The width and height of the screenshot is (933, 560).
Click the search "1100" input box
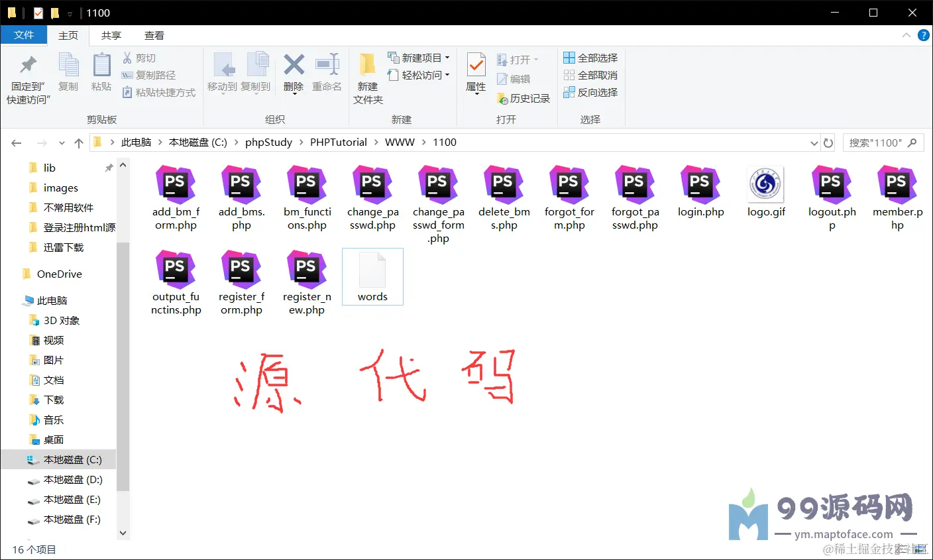[x=883, y=142]
